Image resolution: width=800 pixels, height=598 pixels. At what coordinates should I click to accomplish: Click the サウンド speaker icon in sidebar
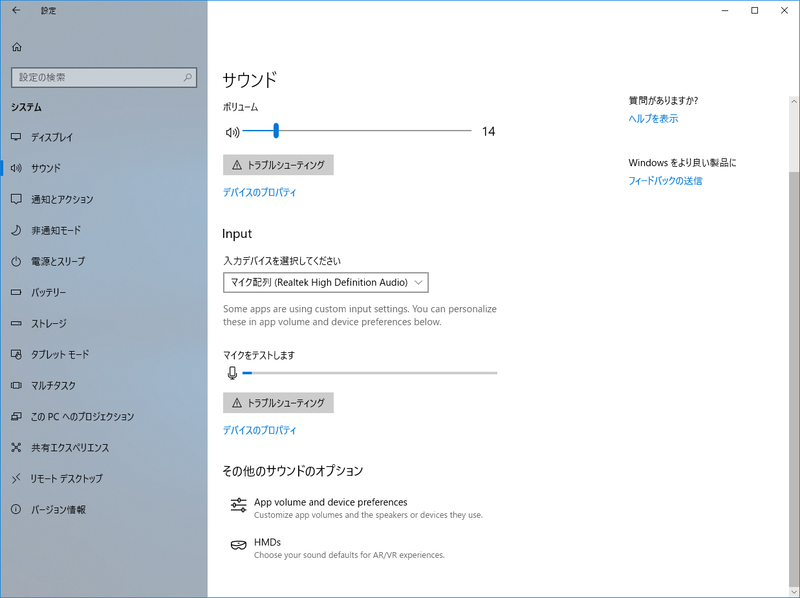tap(16, 168)
